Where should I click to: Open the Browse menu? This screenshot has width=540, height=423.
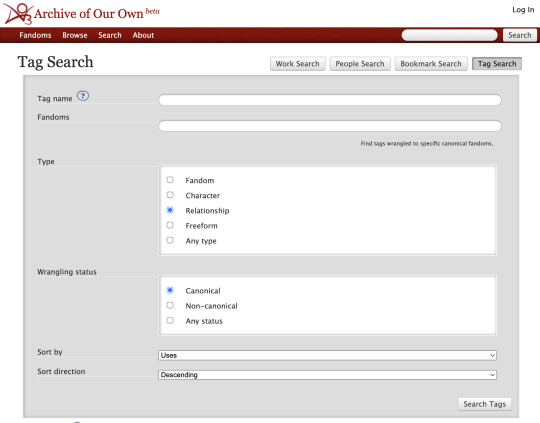75,35
